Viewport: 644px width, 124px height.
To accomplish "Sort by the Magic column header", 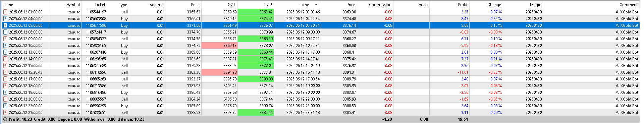I will coord(523,5).
